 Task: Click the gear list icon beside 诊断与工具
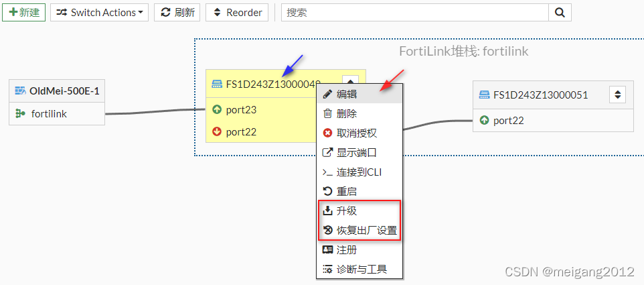(x=327, y=270)
